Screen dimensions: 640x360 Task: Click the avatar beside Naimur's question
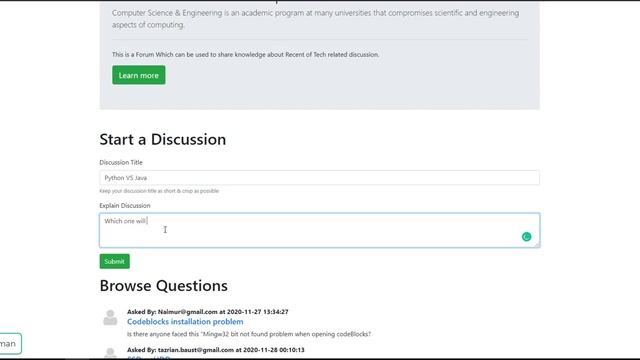pyautogui.click(x=110, y=318)
